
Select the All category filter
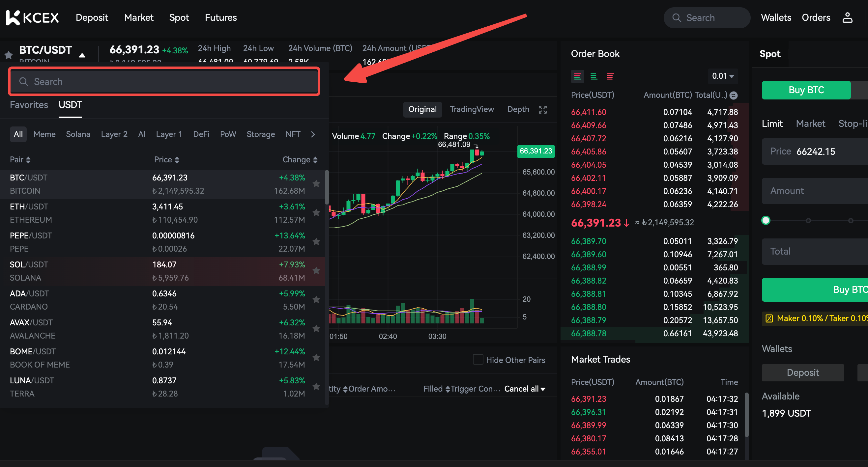(18, 134)
